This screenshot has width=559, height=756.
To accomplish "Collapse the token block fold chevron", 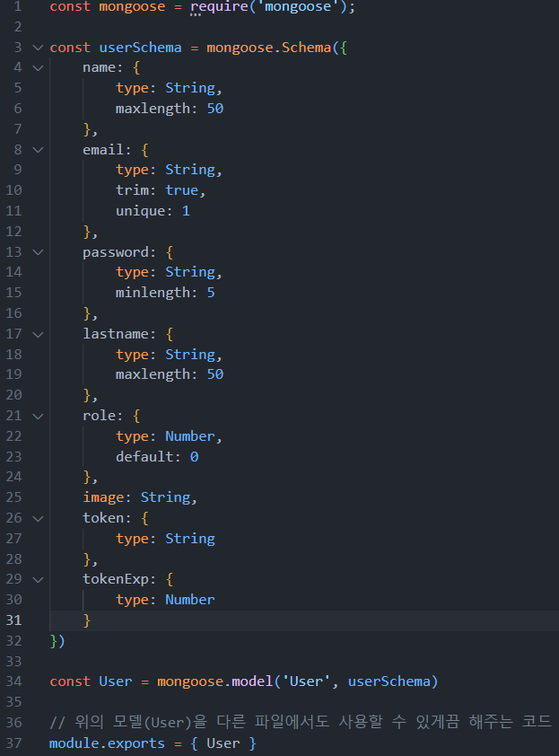I will pos(38,518).
